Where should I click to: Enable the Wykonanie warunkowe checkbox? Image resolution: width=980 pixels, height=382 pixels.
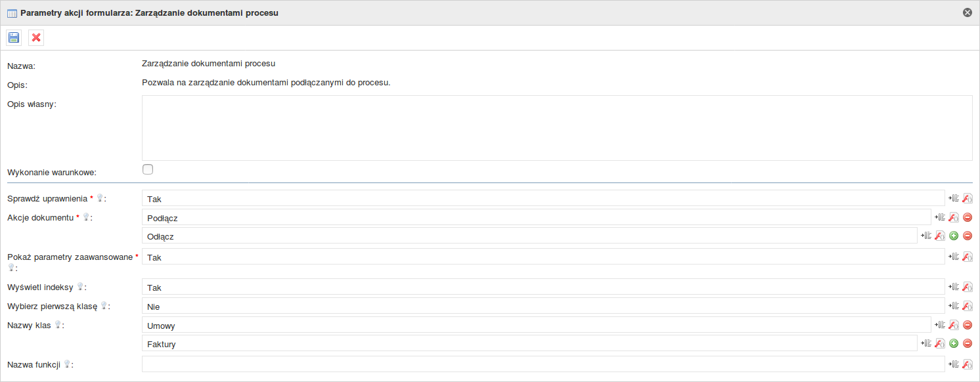pyautogui.click(x=148, y=169)
